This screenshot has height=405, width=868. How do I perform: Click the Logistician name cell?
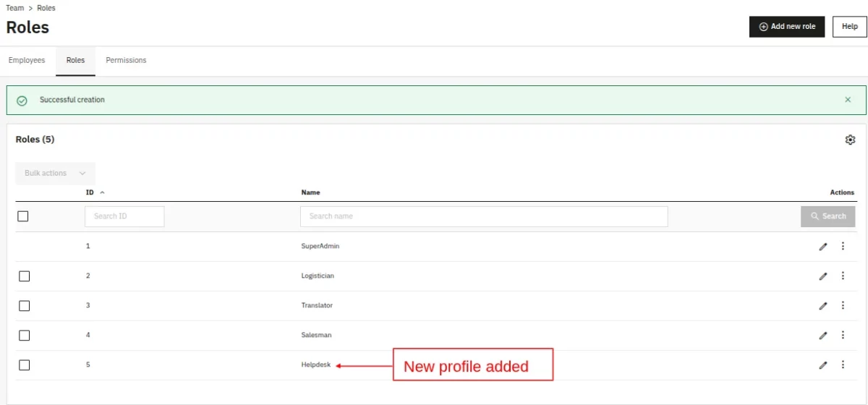(318, 276)
